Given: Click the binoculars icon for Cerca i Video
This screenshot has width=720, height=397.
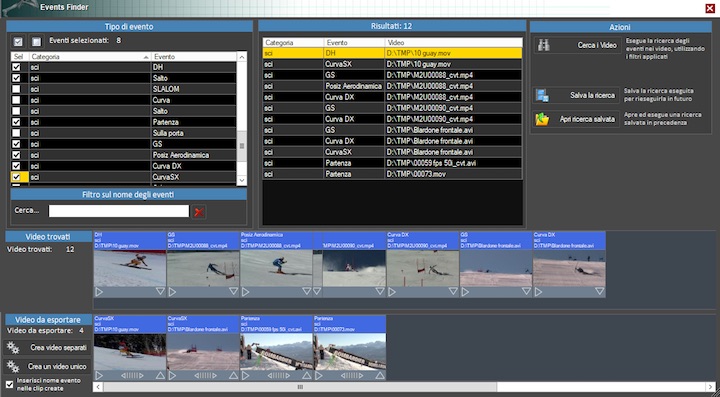Looking at the screenshot, I should tap(544, 45).
